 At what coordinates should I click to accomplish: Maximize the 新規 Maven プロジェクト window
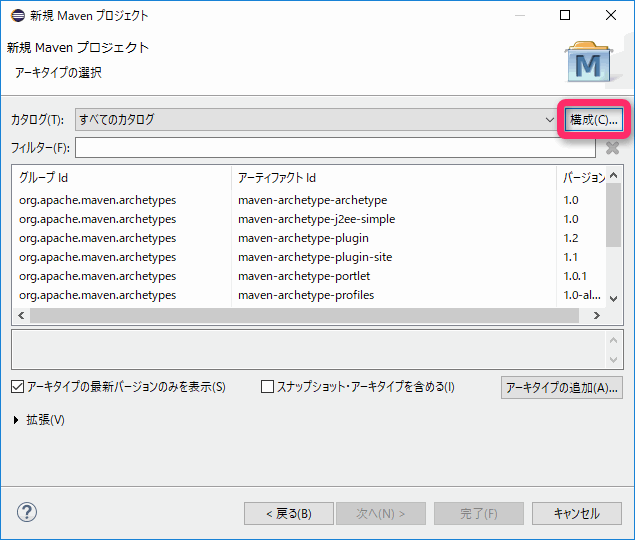[x=565, y=15]
